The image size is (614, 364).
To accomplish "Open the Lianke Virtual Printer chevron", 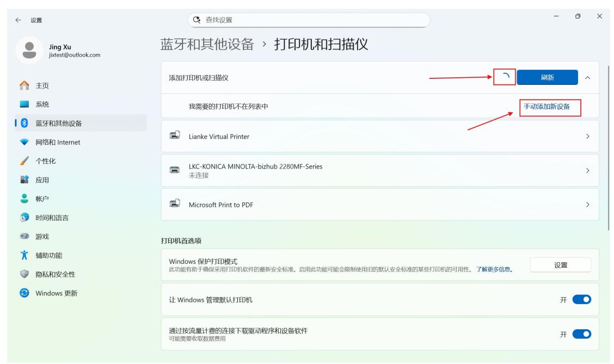I will 587,136.
